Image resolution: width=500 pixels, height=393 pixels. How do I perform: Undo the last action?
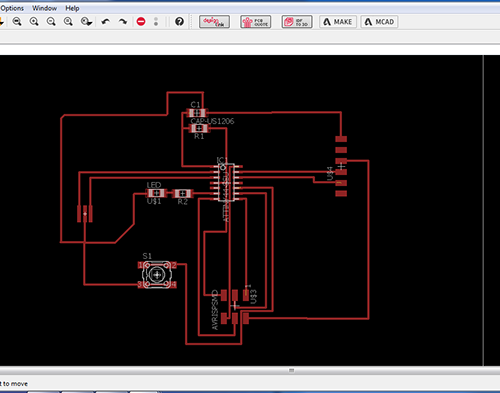(106, 22)
